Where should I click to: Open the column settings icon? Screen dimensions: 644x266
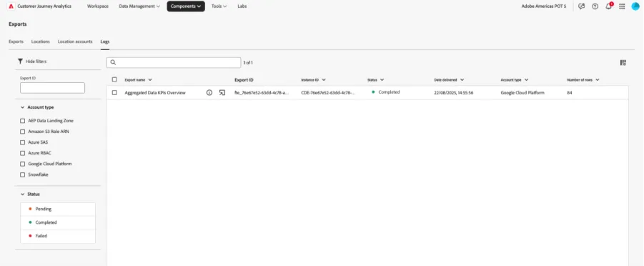[623, 62]
